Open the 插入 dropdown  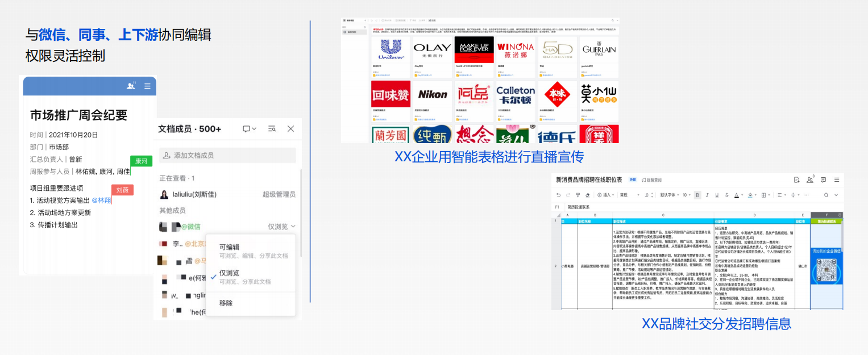(606, 195)
